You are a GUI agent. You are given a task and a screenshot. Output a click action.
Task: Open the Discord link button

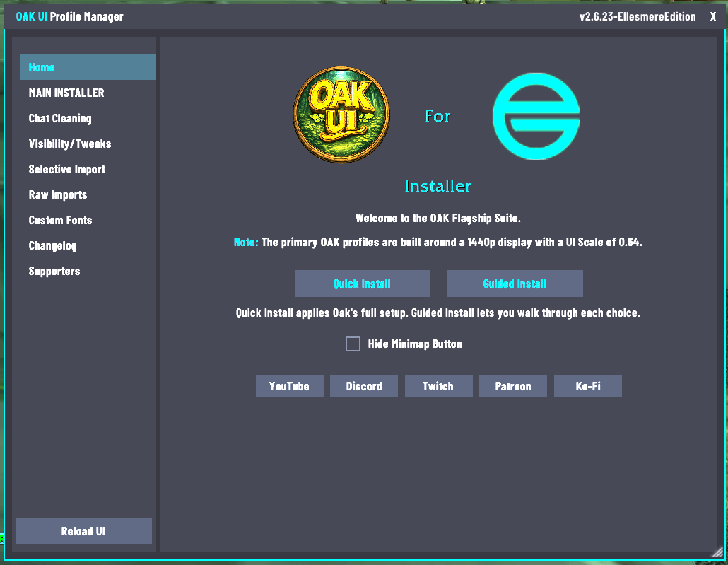point(364,386)
